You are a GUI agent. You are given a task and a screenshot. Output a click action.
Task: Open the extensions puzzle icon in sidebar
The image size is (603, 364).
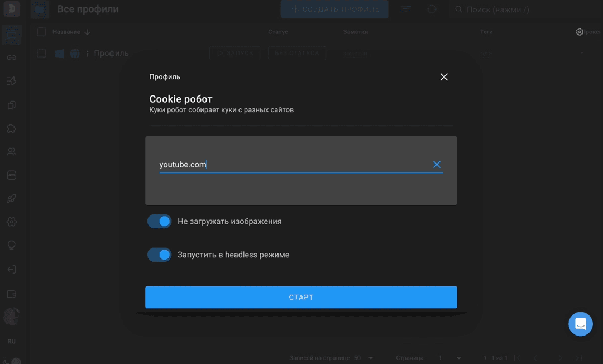click(11, 128)
